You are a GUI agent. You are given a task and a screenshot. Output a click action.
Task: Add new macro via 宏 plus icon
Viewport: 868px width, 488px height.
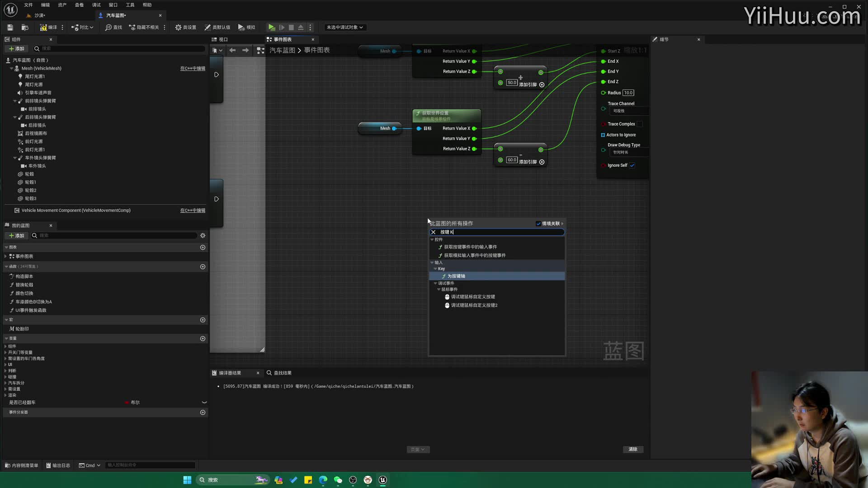[x=203, y=320]
